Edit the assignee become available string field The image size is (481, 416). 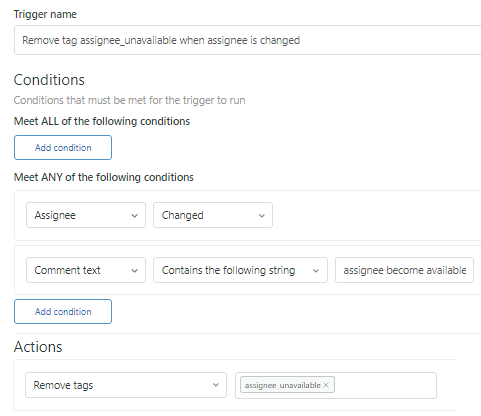tap(405, 270)
